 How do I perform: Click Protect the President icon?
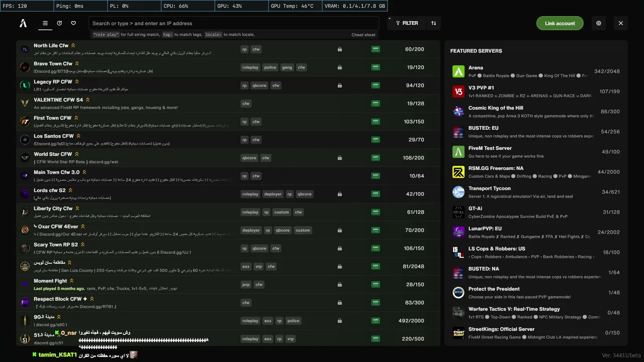[458, 293]
